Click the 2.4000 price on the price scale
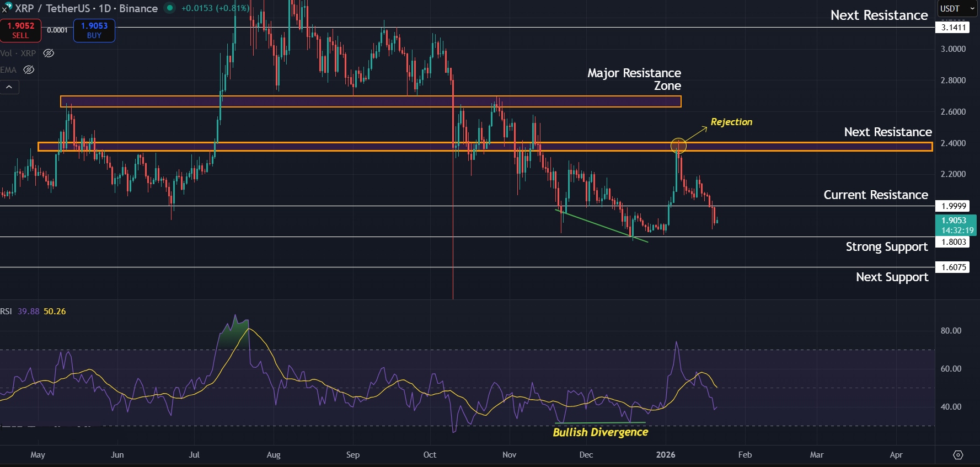Image resolution: width=980 pixels, height=467 pixels. pos(953,143)
